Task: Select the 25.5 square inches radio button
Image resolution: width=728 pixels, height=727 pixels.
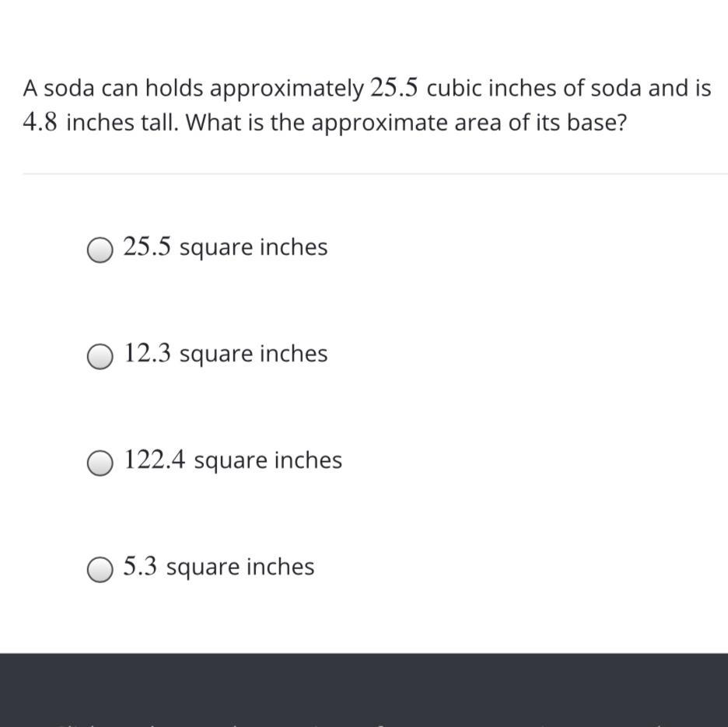Action: coord(100,250)
